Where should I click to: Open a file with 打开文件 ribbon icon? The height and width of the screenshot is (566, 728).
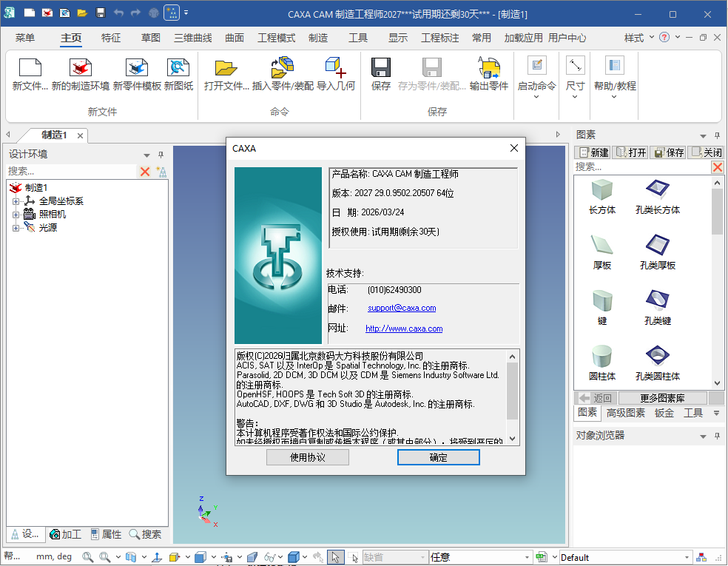coord(226,68)
